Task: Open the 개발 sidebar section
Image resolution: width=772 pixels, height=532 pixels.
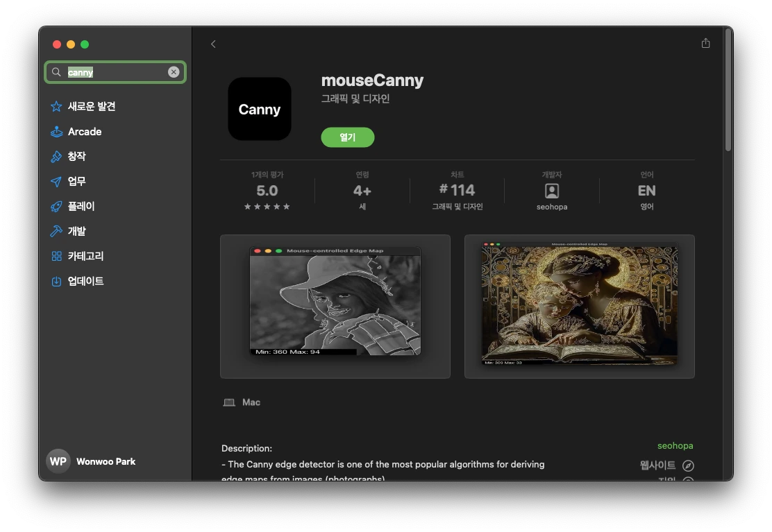Action: pos(77,231)
